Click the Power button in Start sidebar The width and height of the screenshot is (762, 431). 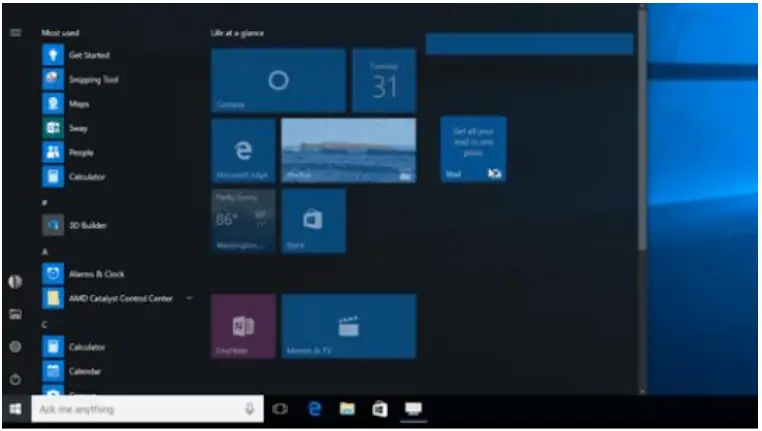[x=16, y=379]
